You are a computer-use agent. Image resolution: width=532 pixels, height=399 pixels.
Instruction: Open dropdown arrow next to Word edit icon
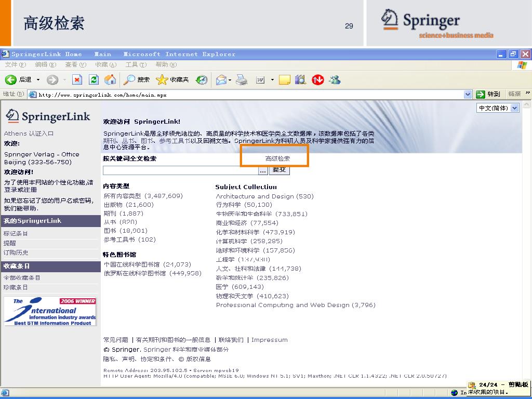click(272, 80)
